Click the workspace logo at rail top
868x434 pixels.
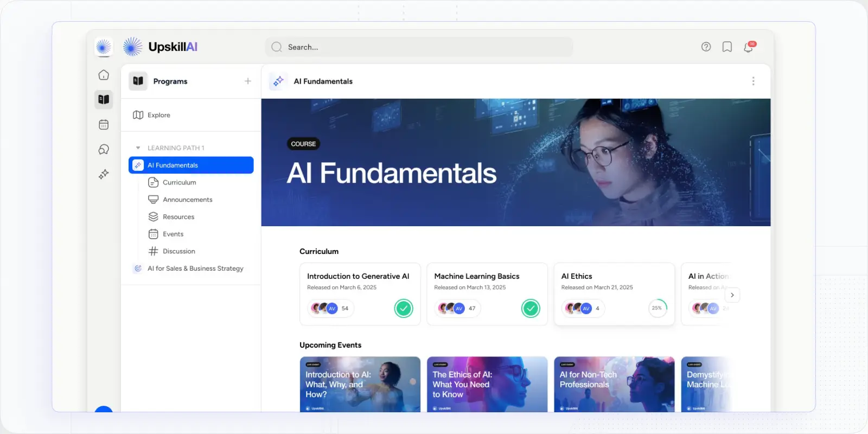point(104,47)
